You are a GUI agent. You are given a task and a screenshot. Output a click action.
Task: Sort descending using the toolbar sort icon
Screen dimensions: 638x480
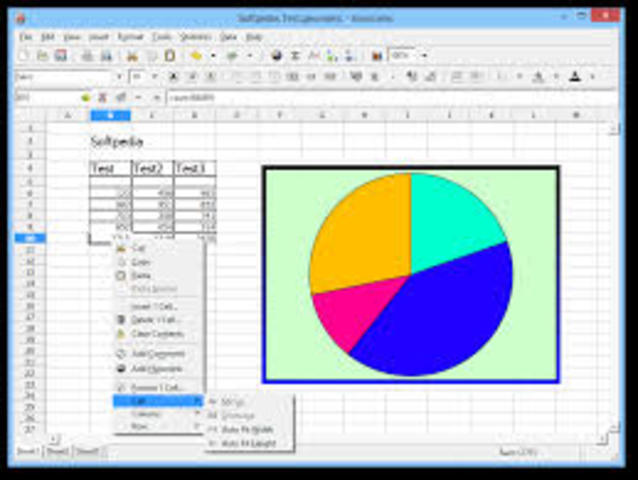(350, 56)
